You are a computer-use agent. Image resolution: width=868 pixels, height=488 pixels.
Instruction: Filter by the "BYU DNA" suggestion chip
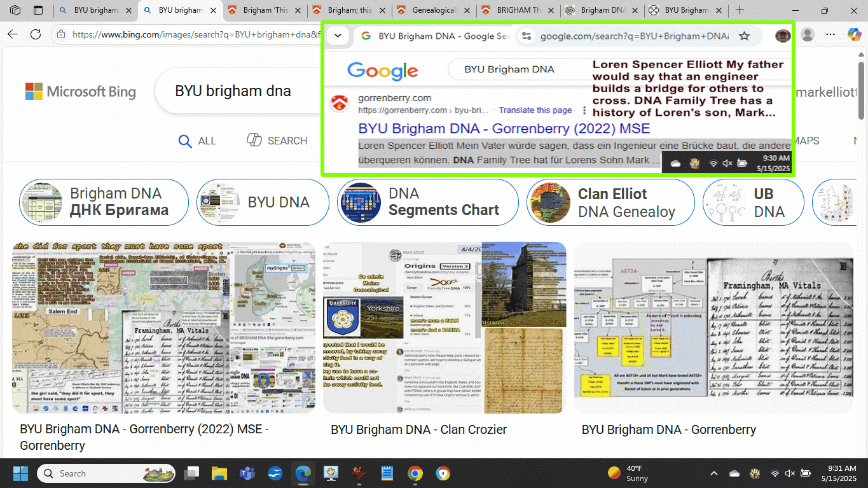263,202
